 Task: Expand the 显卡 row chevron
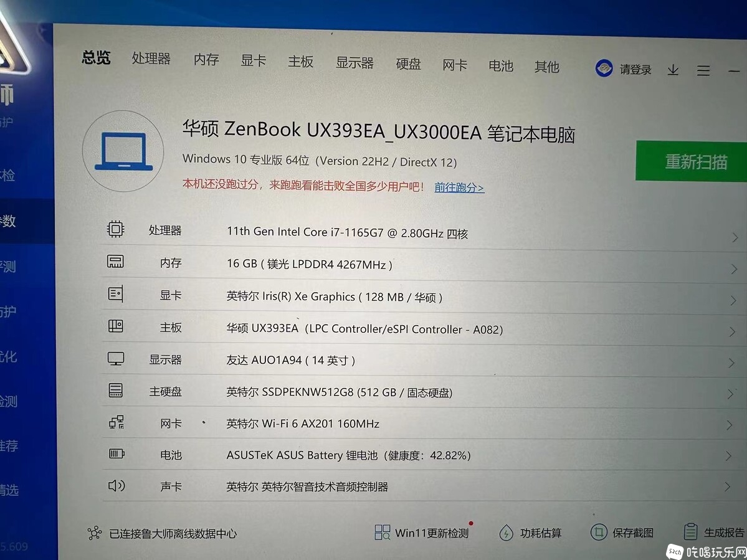tap(734, 301)
